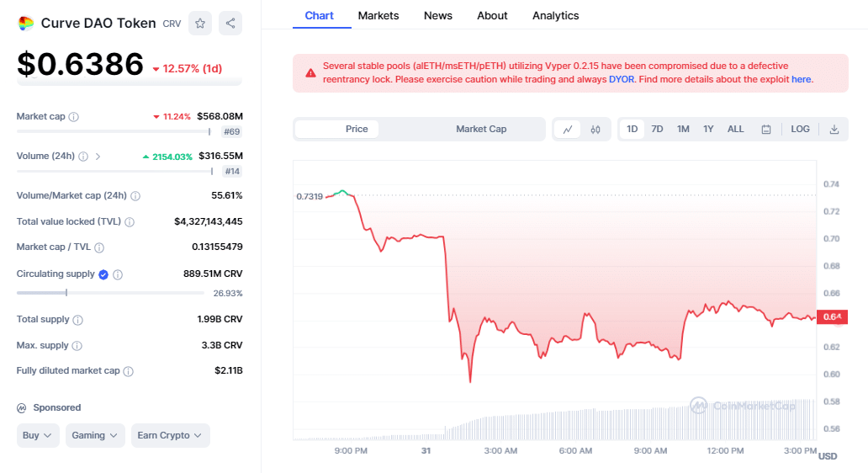Screen dimensions: 868x473
Task: Click the 26.93% circulating percentage
Action: [228, 294]
